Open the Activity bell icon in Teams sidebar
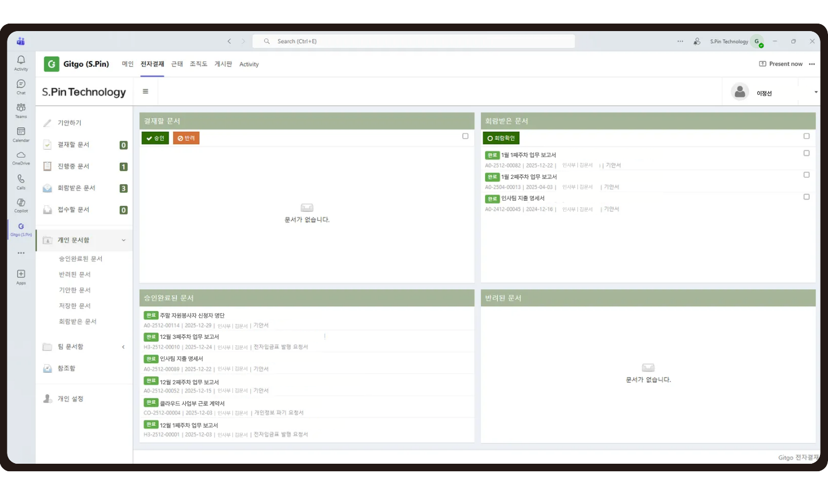The height and width of the screenshot is (504, 828). pos(21,62)
